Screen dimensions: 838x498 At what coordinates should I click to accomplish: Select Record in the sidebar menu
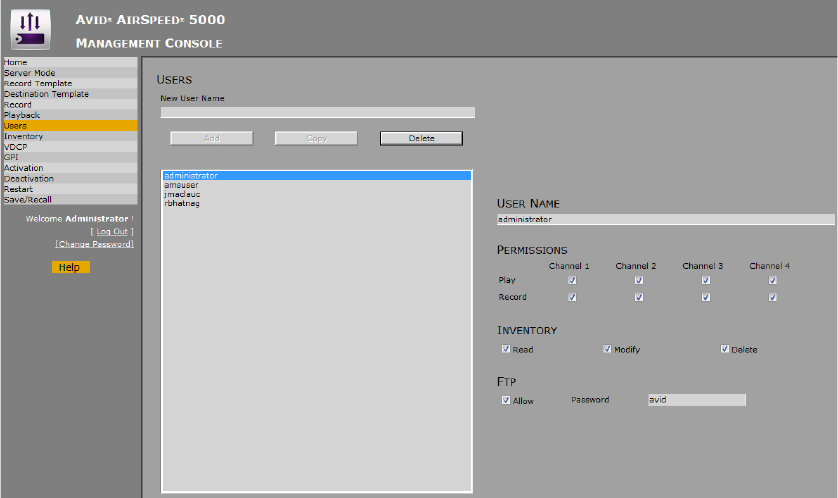pyautogui.click(x=70, y=105)
